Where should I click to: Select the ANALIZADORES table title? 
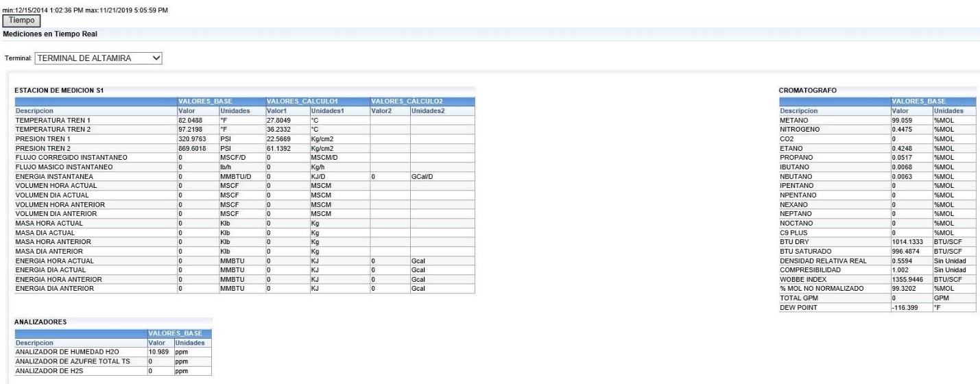(x=43, y=320)
